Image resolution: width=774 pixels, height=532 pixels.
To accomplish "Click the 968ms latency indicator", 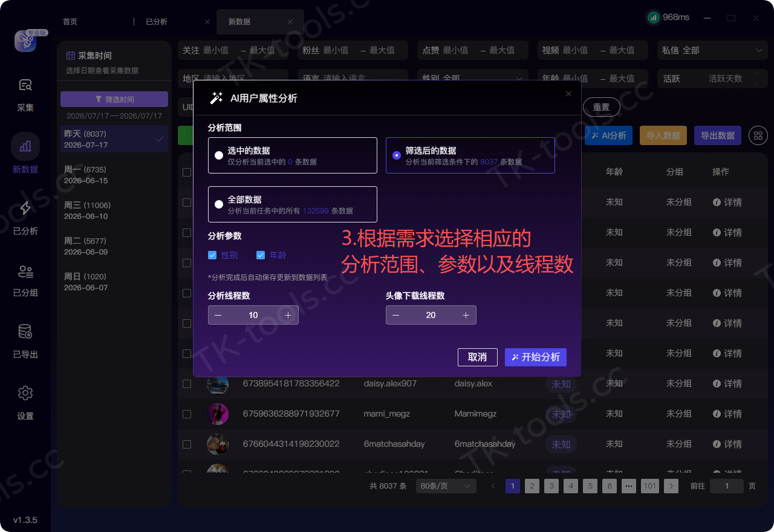I will click(x=668, y=18).
